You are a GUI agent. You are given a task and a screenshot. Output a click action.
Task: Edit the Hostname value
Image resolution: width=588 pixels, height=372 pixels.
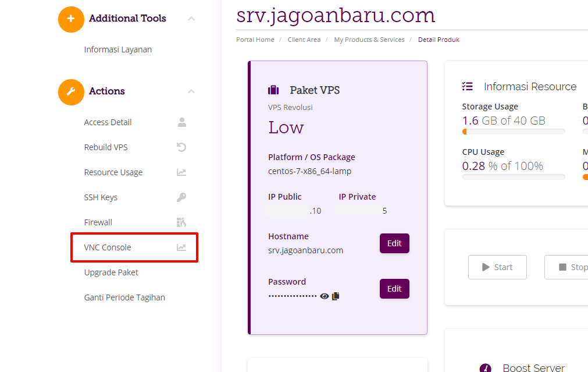click(394, 243)
